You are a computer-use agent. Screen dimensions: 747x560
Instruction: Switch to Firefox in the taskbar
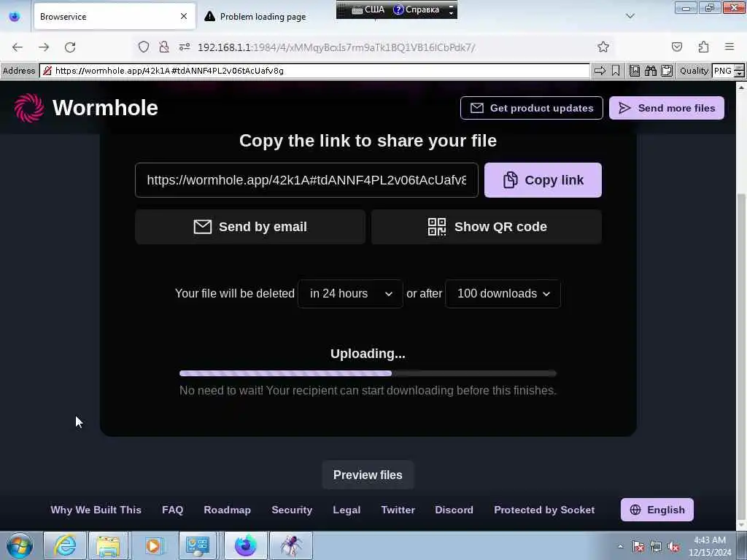pos(245,545)
